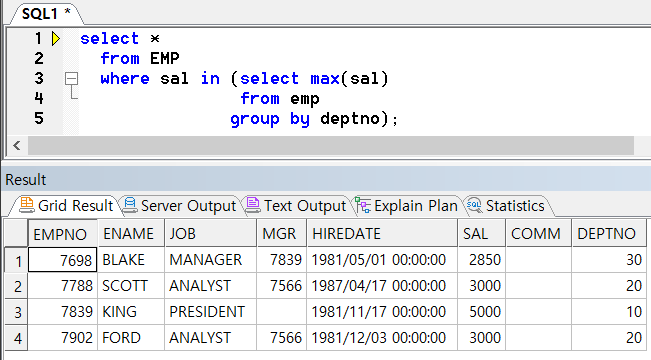The width and height of the screenshot is (651, 360).
Task: Open the Text Output tab
Action: 296,206
